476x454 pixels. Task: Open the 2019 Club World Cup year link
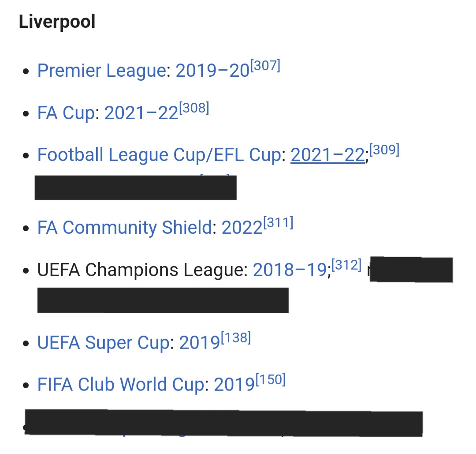tap(234, 385)
